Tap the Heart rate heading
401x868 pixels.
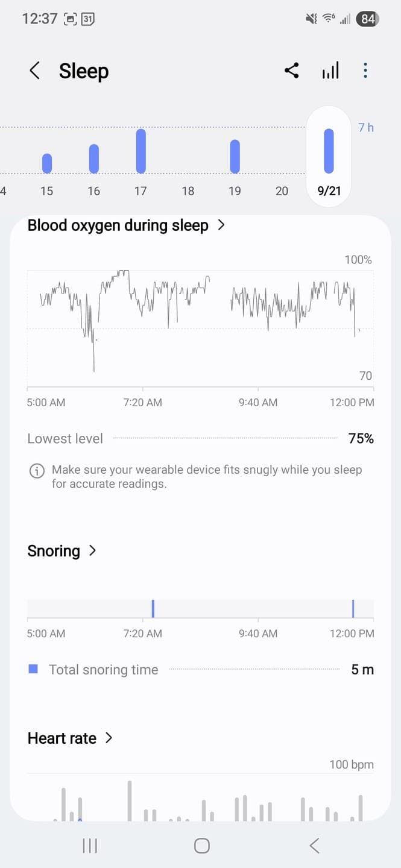62,738
